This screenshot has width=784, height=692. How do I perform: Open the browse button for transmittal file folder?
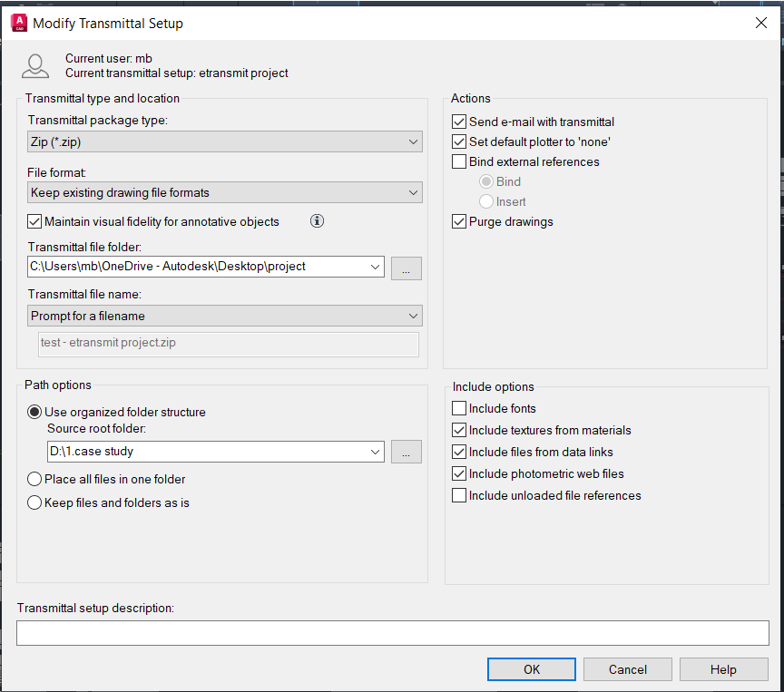pyautogui.click(x=406, y=267)
